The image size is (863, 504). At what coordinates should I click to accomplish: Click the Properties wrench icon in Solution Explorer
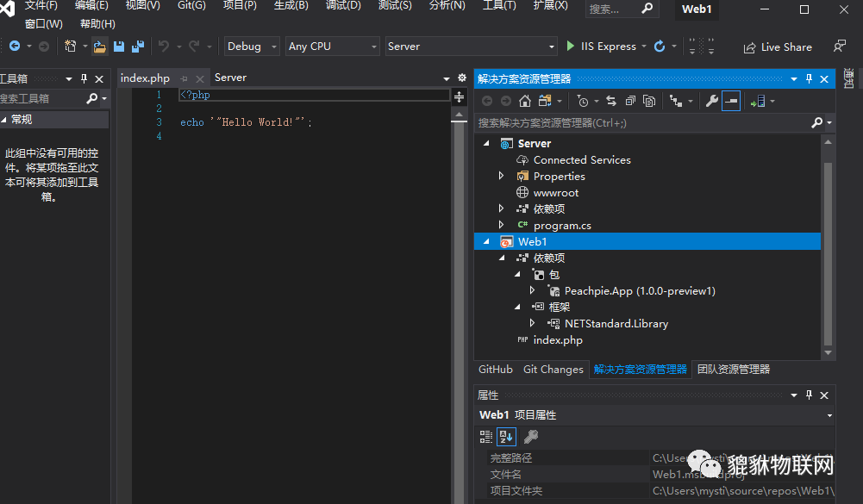point(711,101)
